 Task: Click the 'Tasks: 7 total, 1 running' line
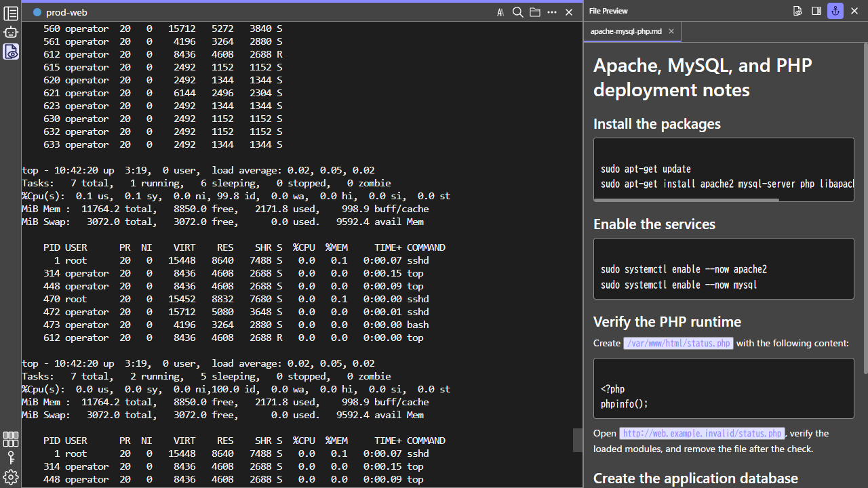pyautogui.click(x=206, y=183)
